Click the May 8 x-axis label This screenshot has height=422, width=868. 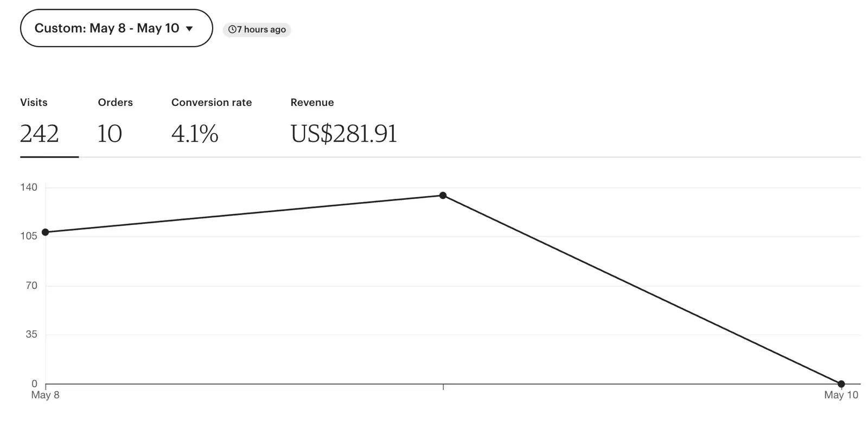(45, 395)
